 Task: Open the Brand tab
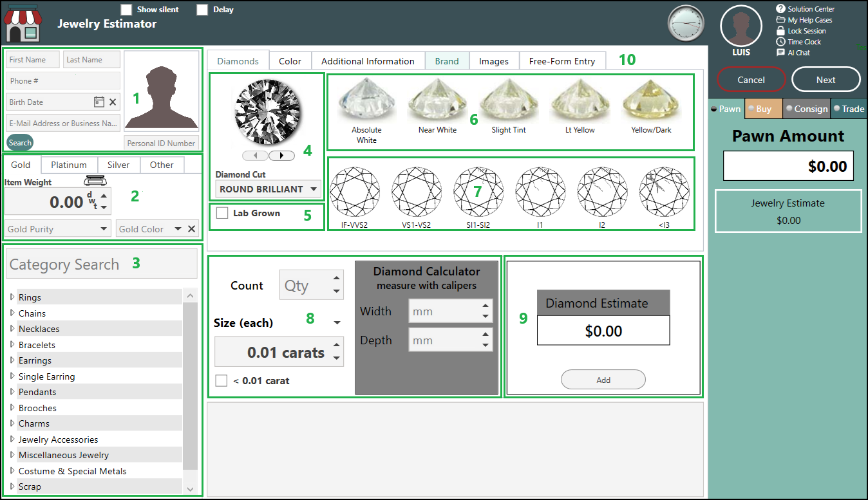point(447,61)
